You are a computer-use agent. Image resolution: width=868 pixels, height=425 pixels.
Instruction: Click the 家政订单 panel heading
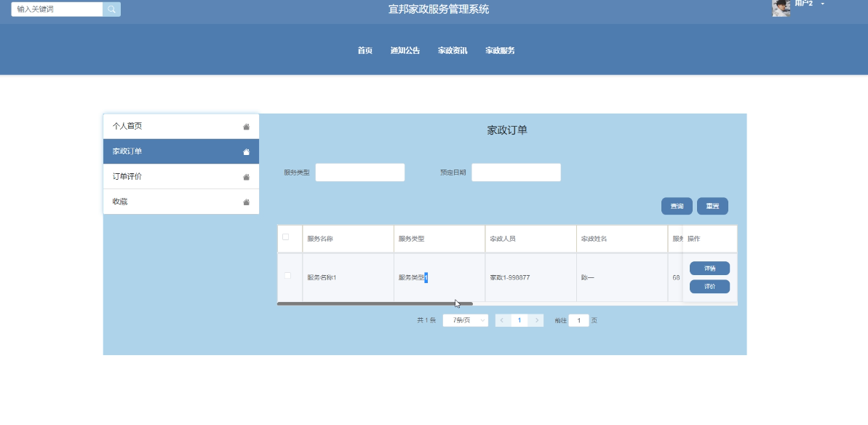coord(507,130)
